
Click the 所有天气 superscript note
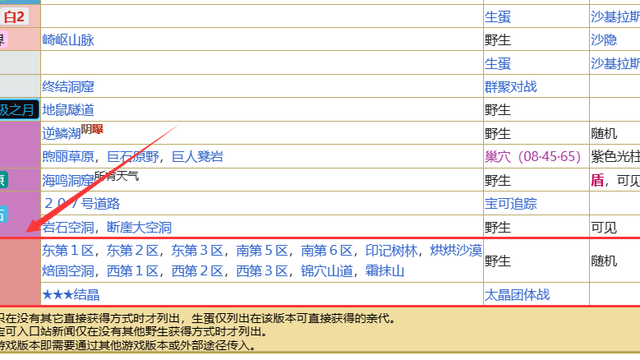click(117, 176)
